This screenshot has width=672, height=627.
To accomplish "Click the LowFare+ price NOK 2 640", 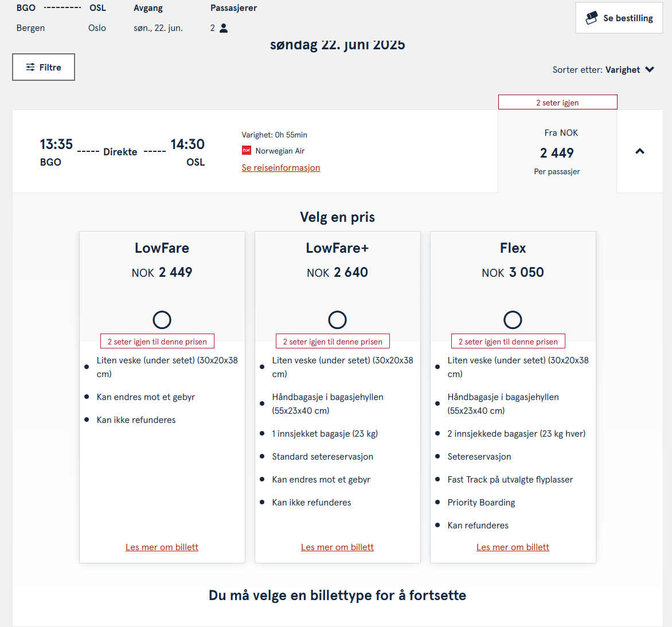I will click(337, 273).
